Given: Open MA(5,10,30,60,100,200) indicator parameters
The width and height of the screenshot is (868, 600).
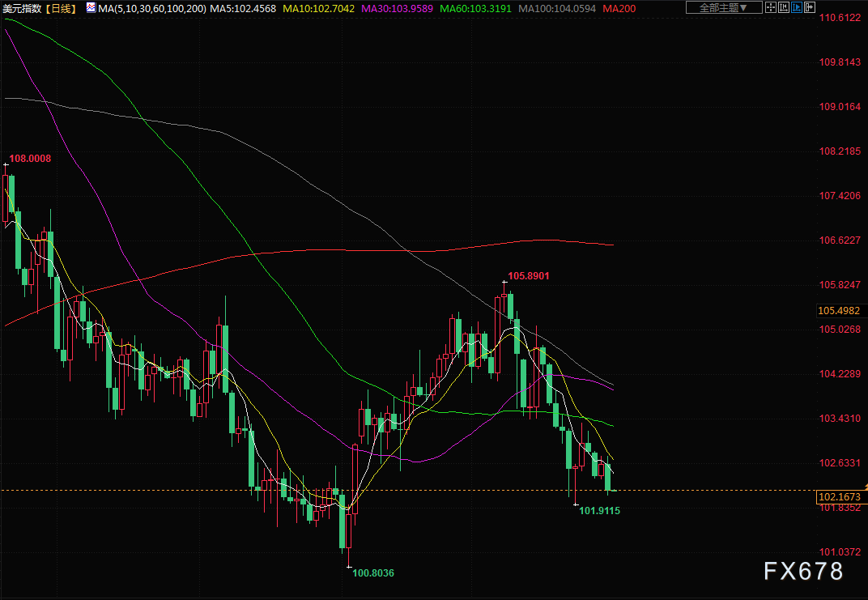Looking at the screenshot, I should [x=152, y=8].
